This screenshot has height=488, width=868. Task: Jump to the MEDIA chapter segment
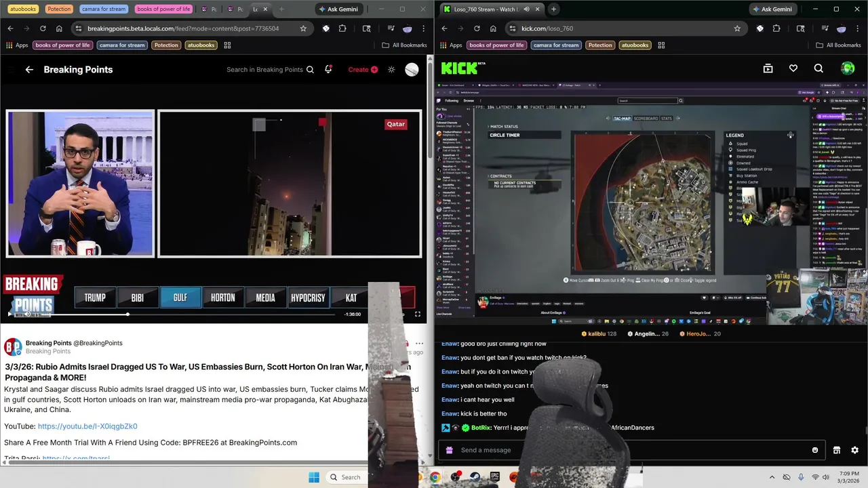click(265, 298)
